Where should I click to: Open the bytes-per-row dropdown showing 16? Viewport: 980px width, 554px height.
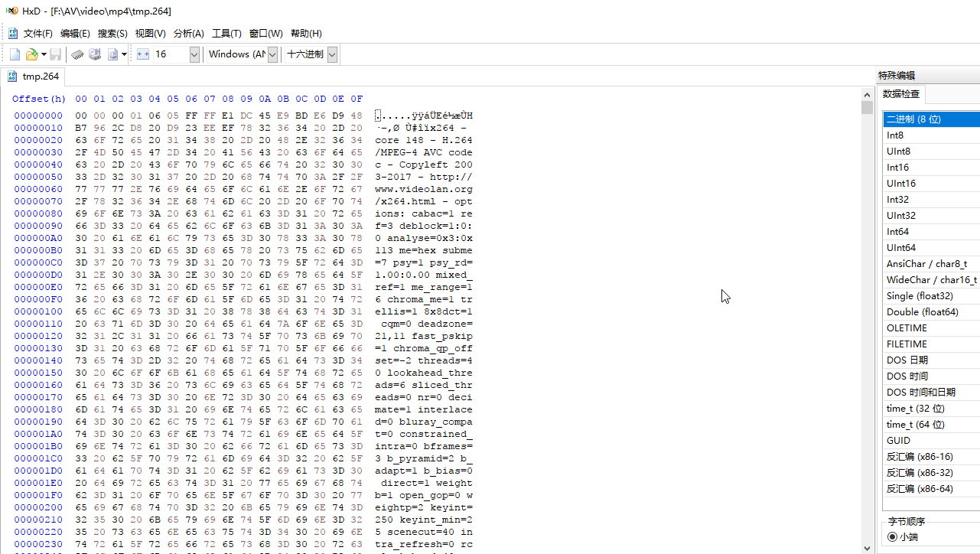194,54
